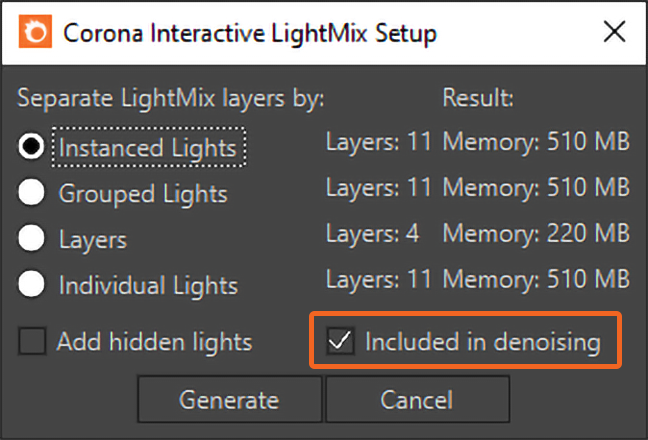Click the orange Corona logo icon
648x440 pixels.
pyautogui.click(x=35, y=31)
